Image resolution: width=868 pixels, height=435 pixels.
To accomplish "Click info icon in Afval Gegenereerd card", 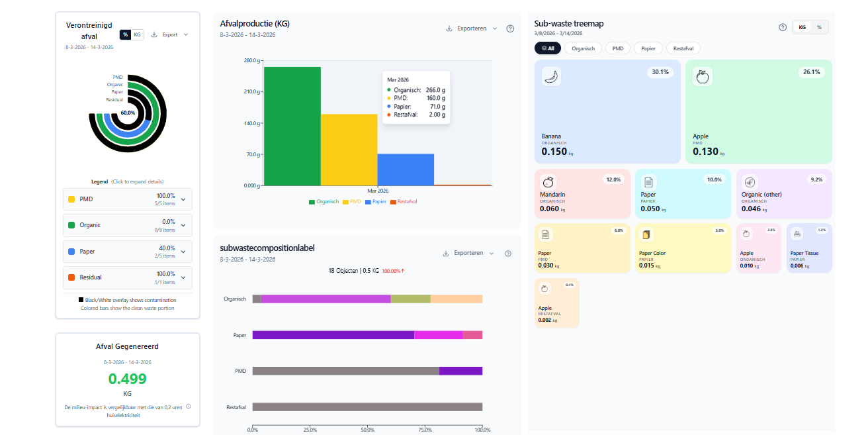I will pos(189,407).
